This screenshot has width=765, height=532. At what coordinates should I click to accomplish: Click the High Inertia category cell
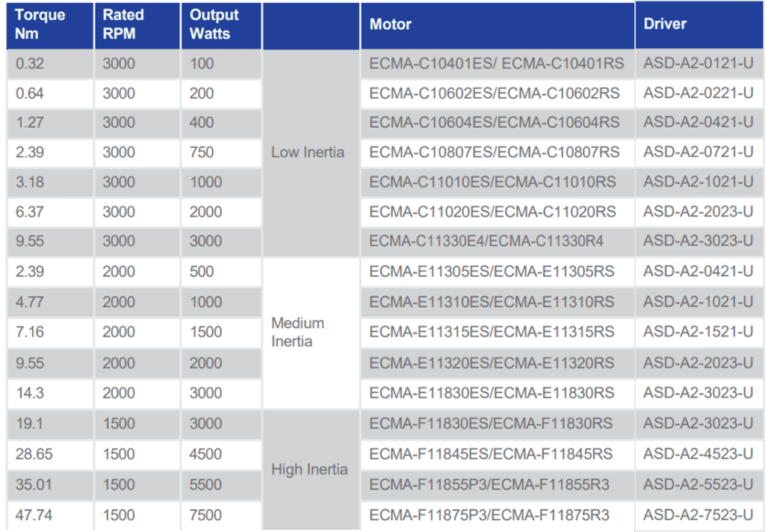(309, 469)
